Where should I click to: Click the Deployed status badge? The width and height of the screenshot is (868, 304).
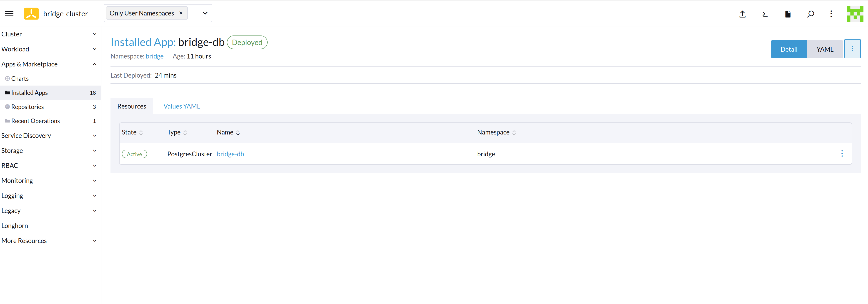click(247, 42)
